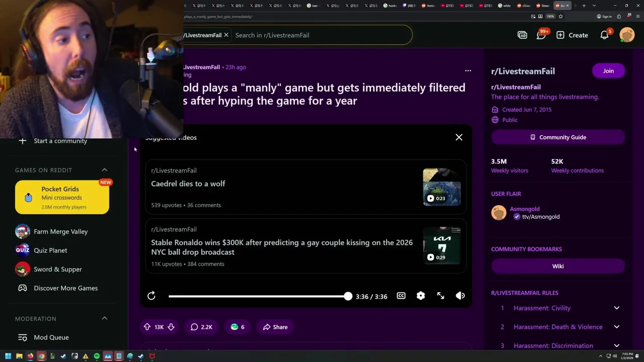Viewport: 644px width, 362px height.
Task: Open the red McAfee shield taskbar icon
Action: pos(152,356)
